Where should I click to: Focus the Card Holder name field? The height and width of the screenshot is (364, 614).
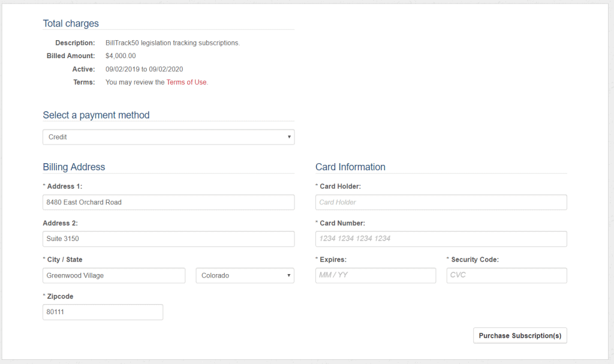click(x=441, y=202)
